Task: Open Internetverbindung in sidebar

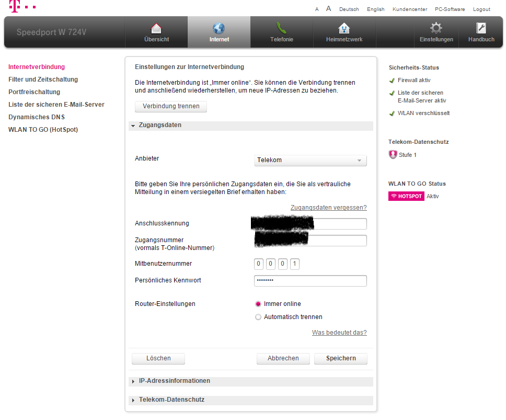Action: 37,67
